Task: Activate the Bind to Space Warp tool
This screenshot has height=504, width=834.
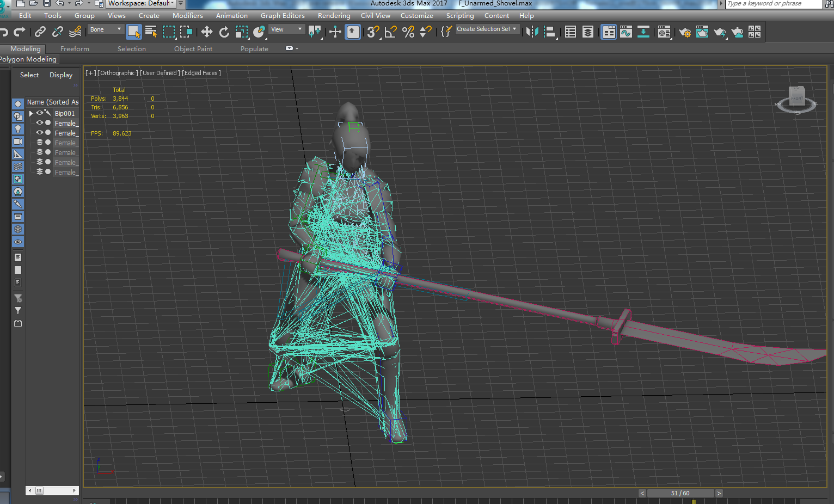Action: pos(75,32)
